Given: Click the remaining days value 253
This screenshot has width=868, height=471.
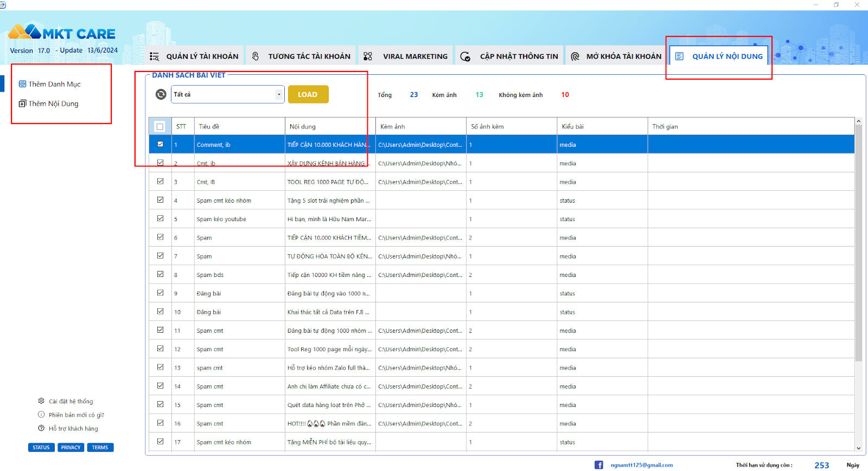Looking at the screenshot, I should 821,465.
